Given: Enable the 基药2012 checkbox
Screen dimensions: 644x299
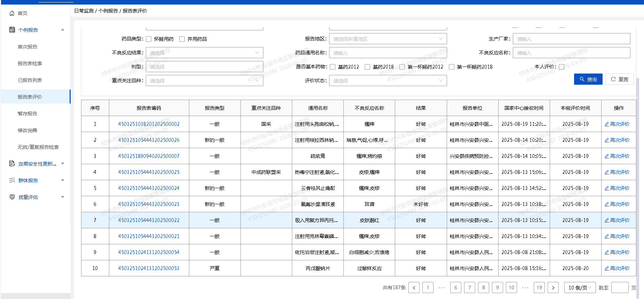Looking at the screenshot, I should 333,67.
